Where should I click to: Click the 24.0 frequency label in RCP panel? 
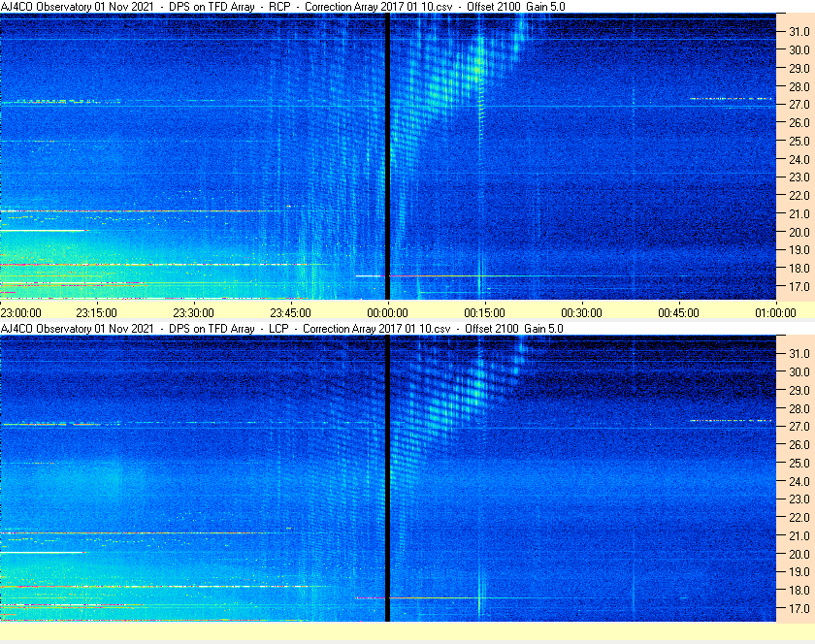799,159
